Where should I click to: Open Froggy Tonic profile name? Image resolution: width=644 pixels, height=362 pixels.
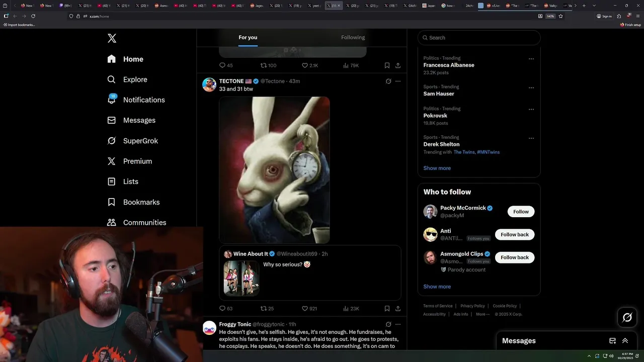coord(235,324)
